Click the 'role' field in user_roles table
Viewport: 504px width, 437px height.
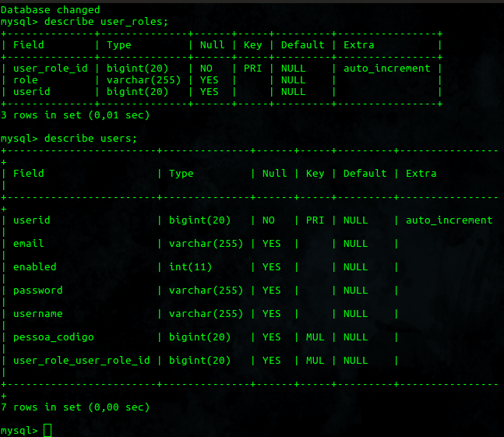point(26,80)
